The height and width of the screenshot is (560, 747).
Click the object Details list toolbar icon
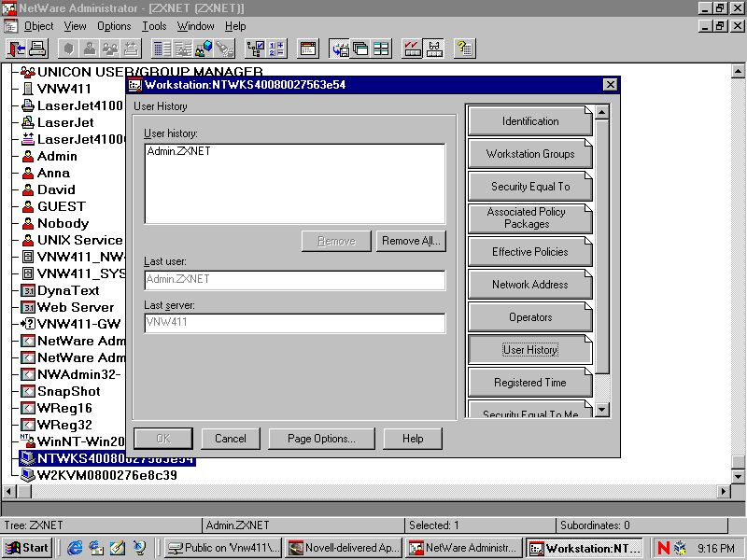(162, 49)
